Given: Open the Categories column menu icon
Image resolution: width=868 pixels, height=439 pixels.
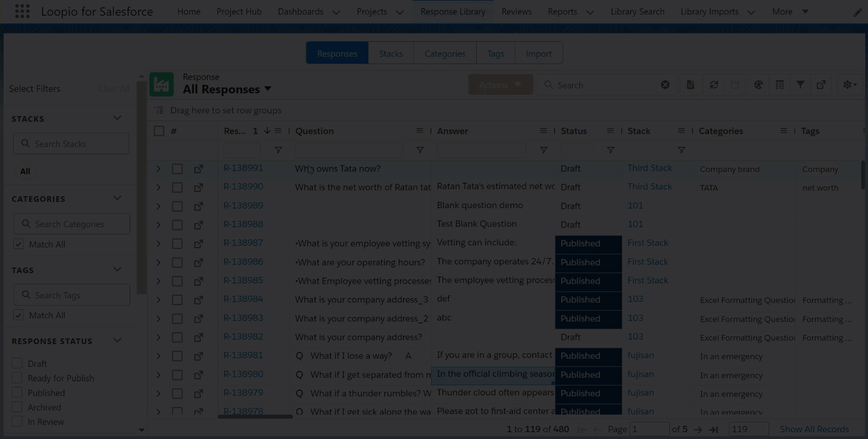Looking at the screenshot, I should point(784,131).
